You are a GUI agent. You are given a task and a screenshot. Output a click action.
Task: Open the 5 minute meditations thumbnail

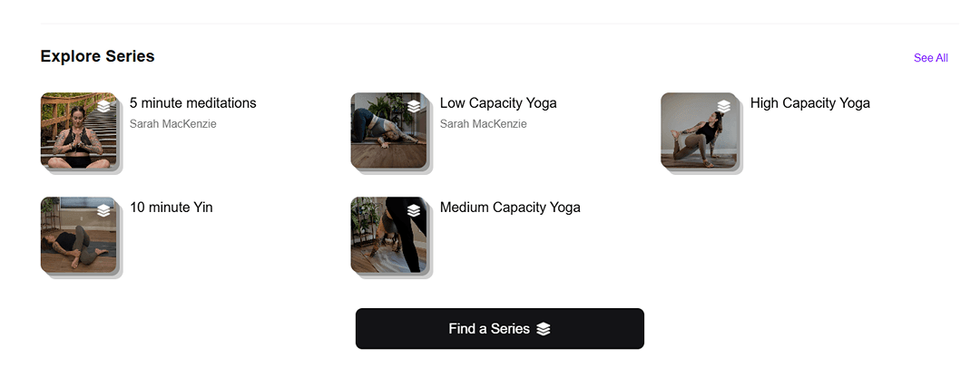coord(79,131)
